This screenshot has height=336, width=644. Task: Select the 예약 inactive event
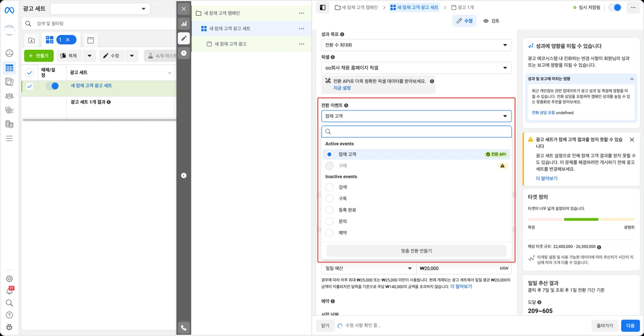pos(329,233)
